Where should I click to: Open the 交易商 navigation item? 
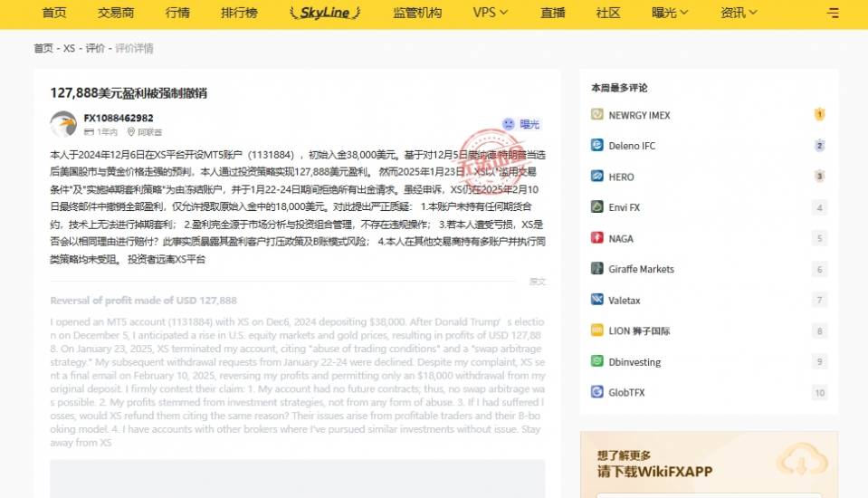[x=116, y=12]
